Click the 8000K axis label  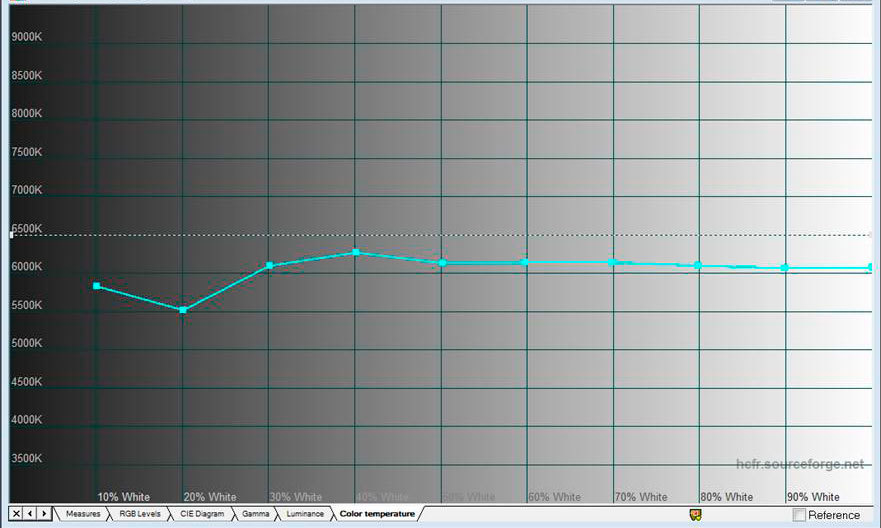(26, 113)
